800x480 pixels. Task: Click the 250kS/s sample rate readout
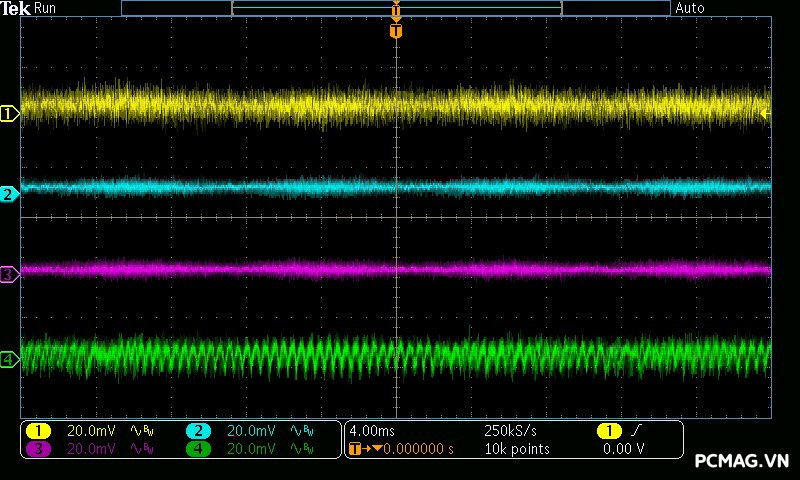coord(511,431)
